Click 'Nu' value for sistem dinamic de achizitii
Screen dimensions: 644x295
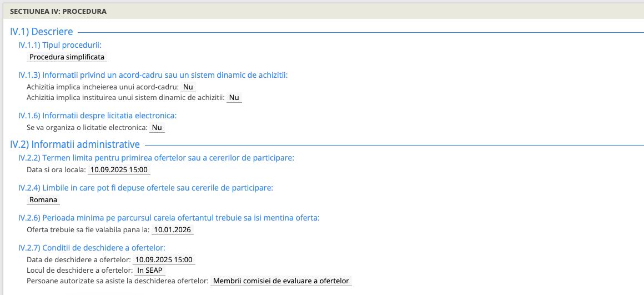click(234, 98)
